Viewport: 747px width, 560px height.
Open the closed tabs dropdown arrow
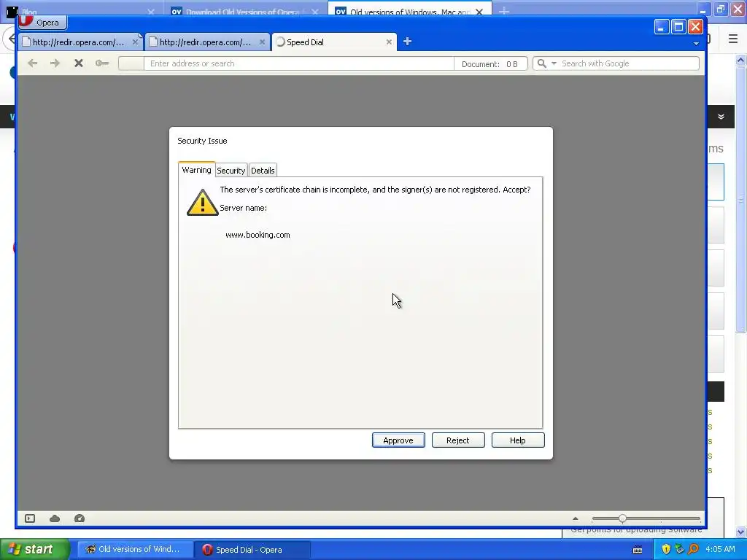coord(696,43)
